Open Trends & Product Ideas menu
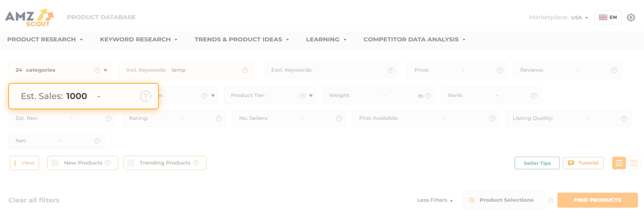 coord(242,40)
